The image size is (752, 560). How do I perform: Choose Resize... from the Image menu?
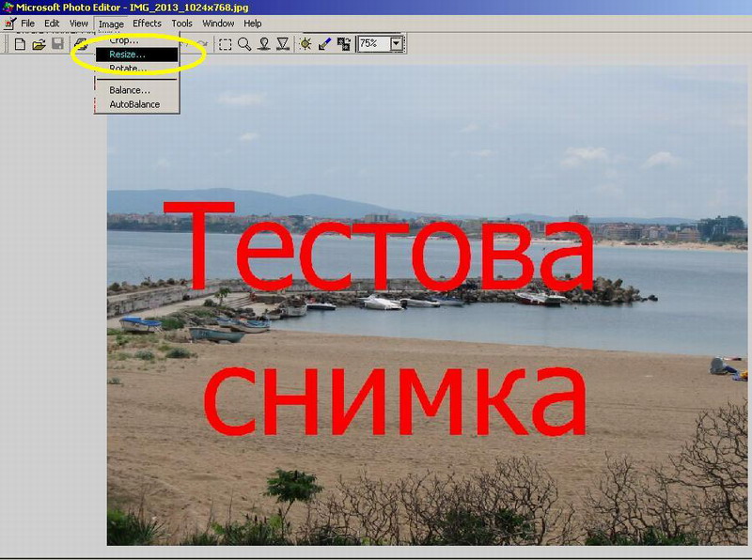pyautogui.click(x=127, y=54)
